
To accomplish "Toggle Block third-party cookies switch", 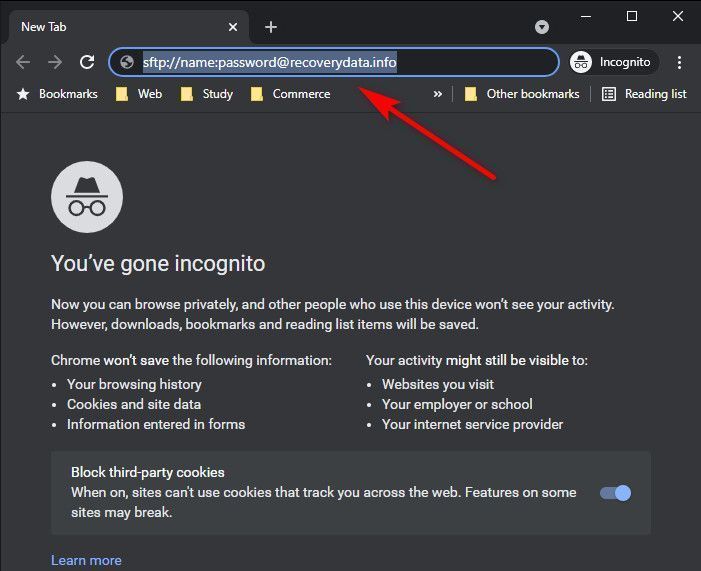I will (x=616, y=493).
